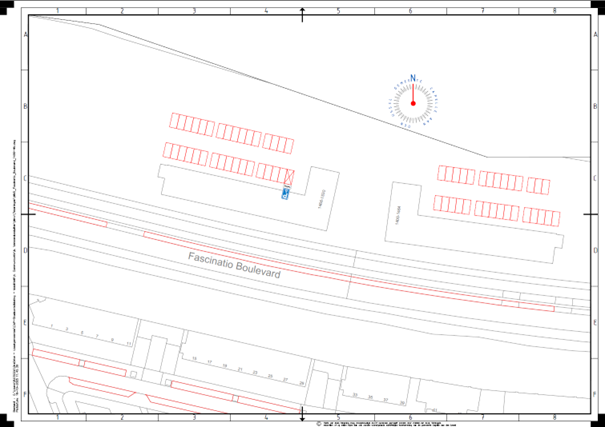Click the north arrow compass rose
The width and height of the screenshot is (605, 427).
[x=412, y=102]
